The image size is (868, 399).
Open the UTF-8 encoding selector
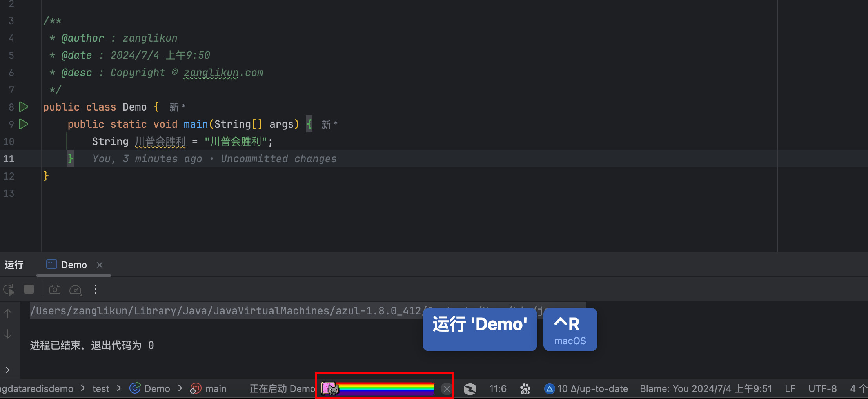click(x=822, y=389)
